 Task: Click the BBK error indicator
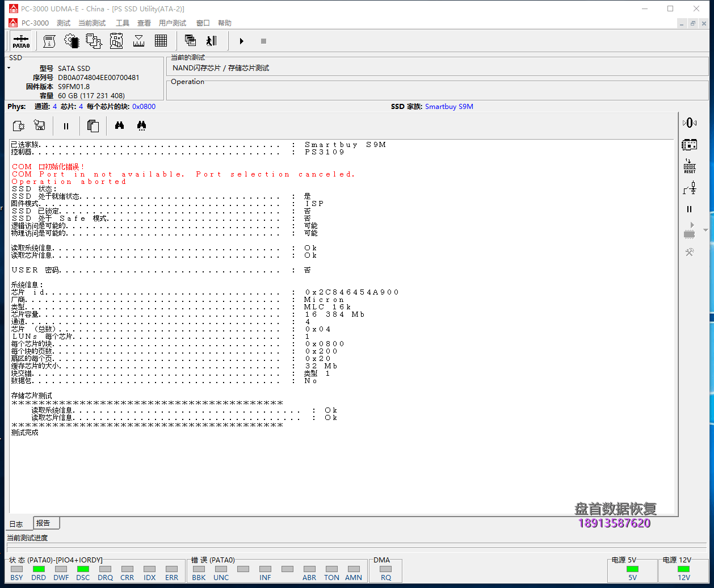pos(199,569)
